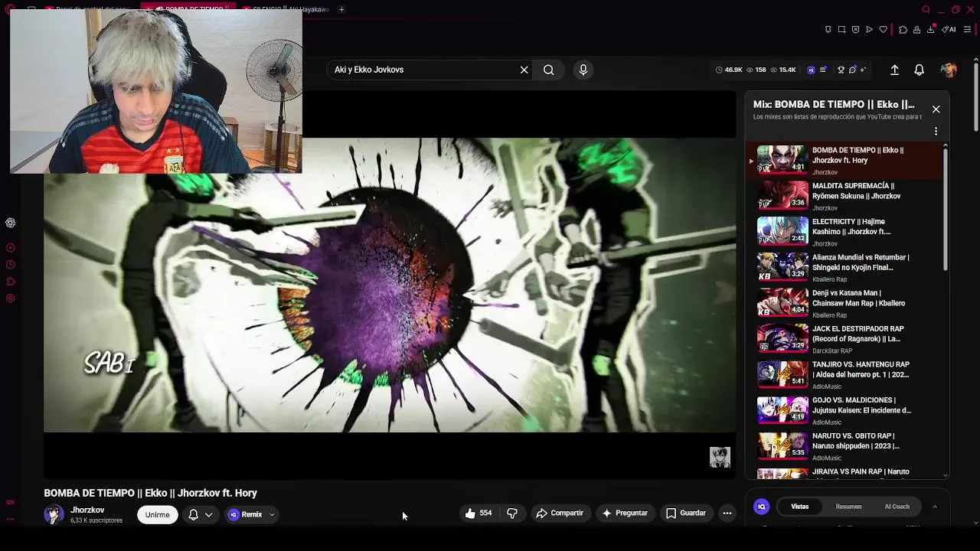Viewport: 980px width, 551px height.
Task: Click the browser tab search magnifier icon
Action: [926, 10]
